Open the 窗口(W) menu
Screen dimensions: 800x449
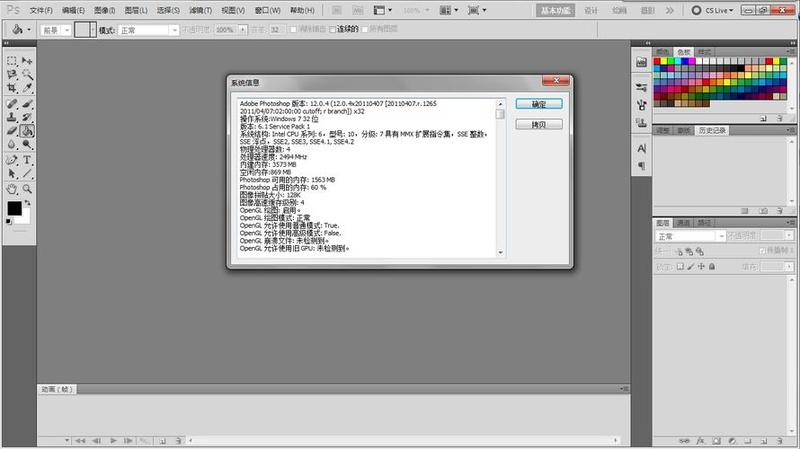coord(267,10)
